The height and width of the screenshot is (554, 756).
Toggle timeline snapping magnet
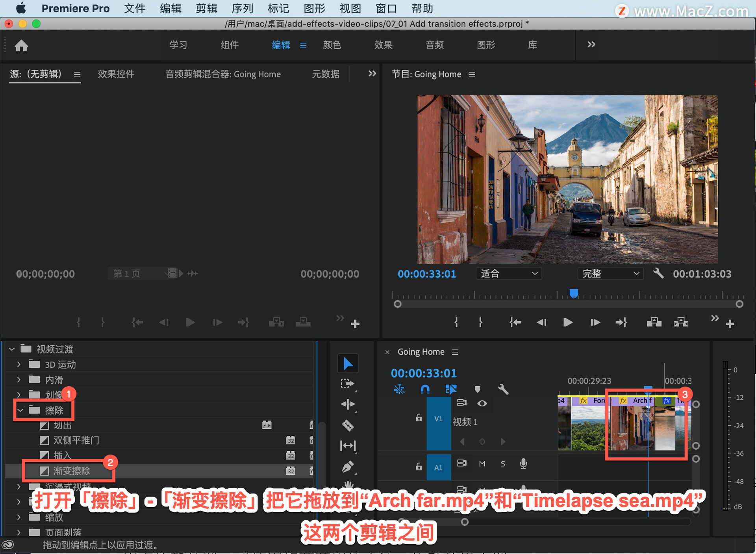[425, 389]
